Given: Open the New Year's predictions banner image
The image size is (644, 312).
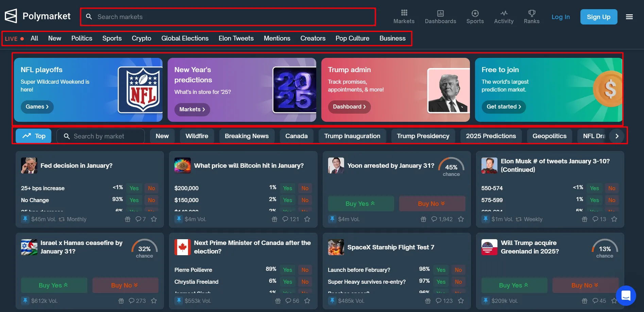Looking at the screenshot, I should click(294, 90).
